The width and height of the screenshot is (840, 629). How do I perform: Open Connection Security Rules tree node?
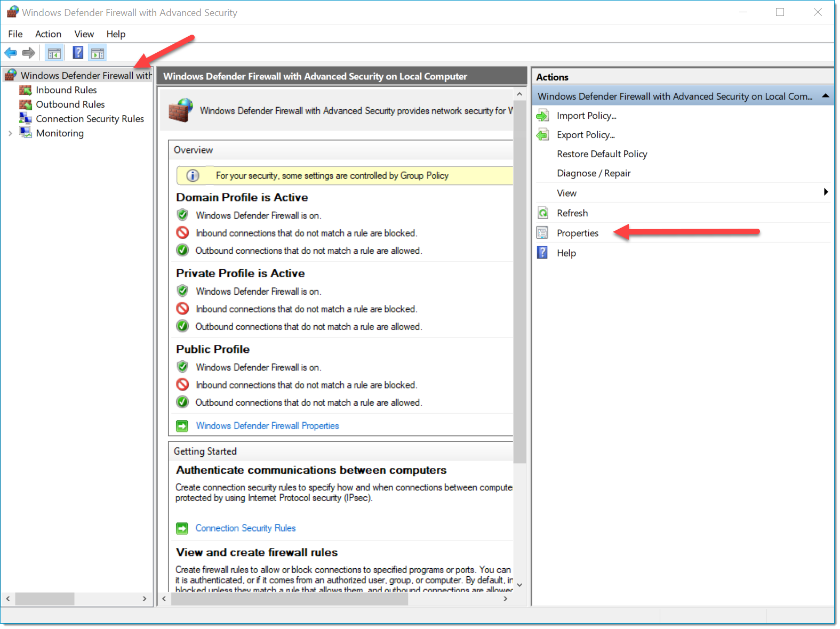[90, 119]
